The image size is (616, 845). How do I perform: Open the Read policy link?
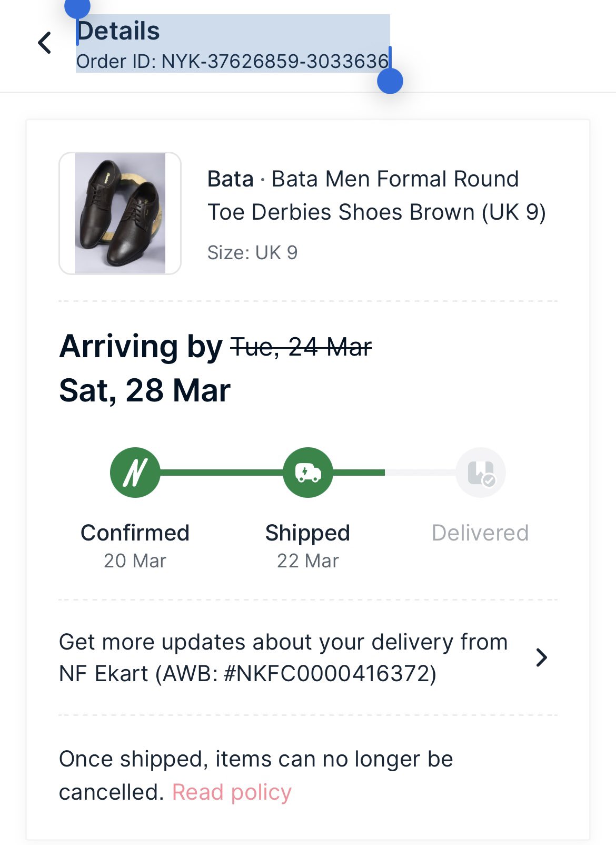(232, 792)
